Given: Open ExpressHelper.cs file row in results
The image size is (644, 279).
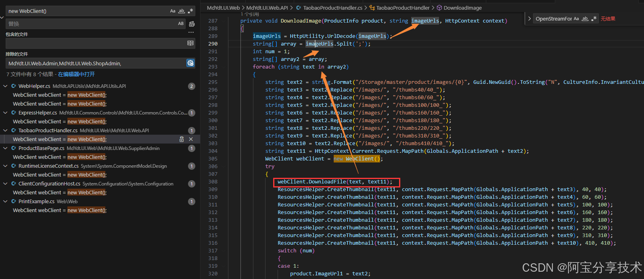Looking at the screenshot, I should point(99,112).
